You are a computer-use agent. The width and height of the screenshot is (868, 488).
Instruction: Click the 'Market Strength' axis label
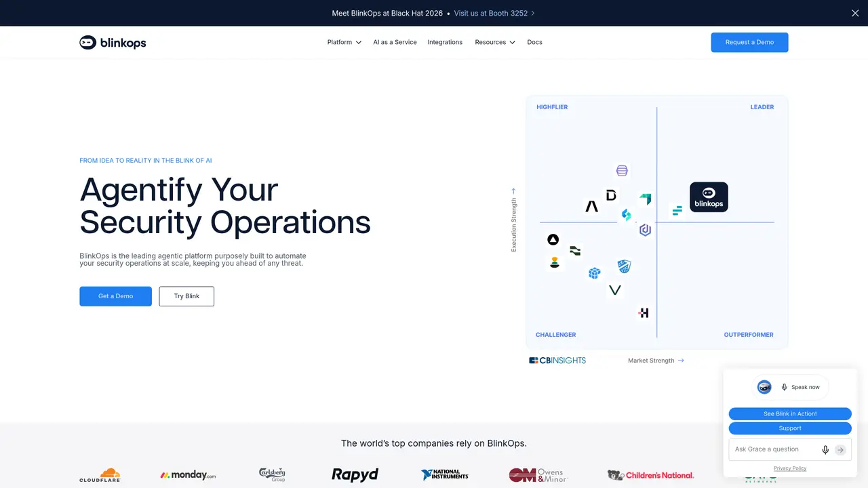[x=651, y=361]
